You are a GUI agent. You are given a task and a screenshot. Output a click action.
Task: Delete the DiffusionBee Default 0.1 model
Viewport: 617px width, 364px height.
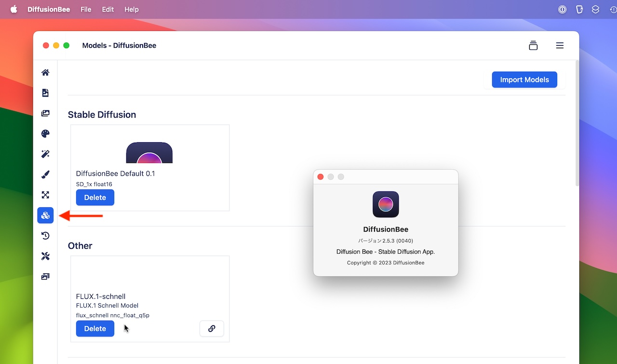pyautogui.click(x=95, y=198)
